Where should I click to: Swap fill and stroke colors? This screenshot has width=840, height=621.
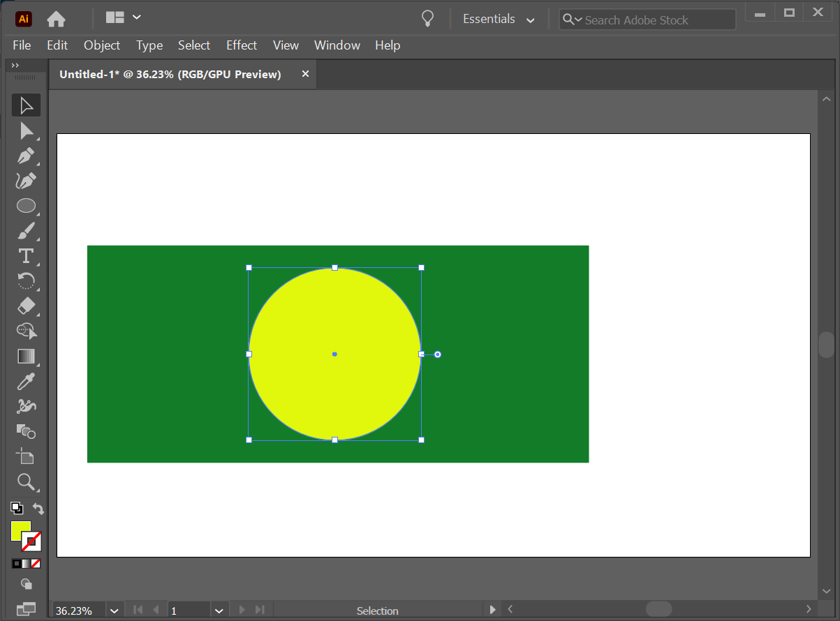point(38,509)
